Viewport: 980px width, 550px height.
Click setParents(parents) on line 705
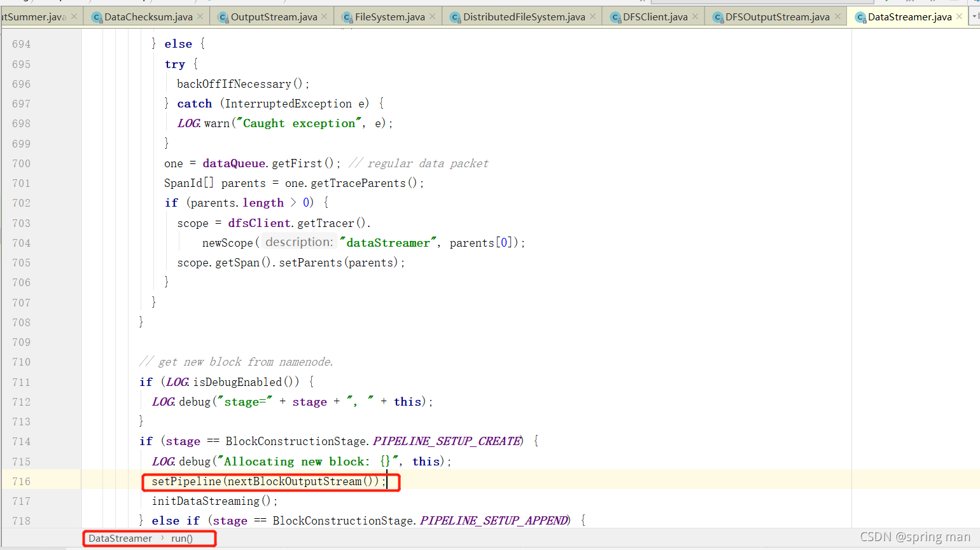point(339,263)
